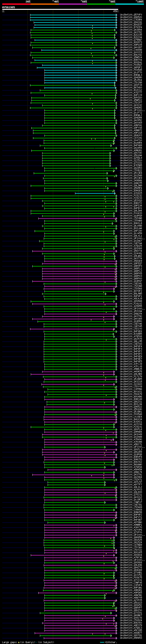Click hit label UniRef100_Q9LWA2
Image resolution: width=146 pixels, height=644 pixels.
tap(131, 256)
